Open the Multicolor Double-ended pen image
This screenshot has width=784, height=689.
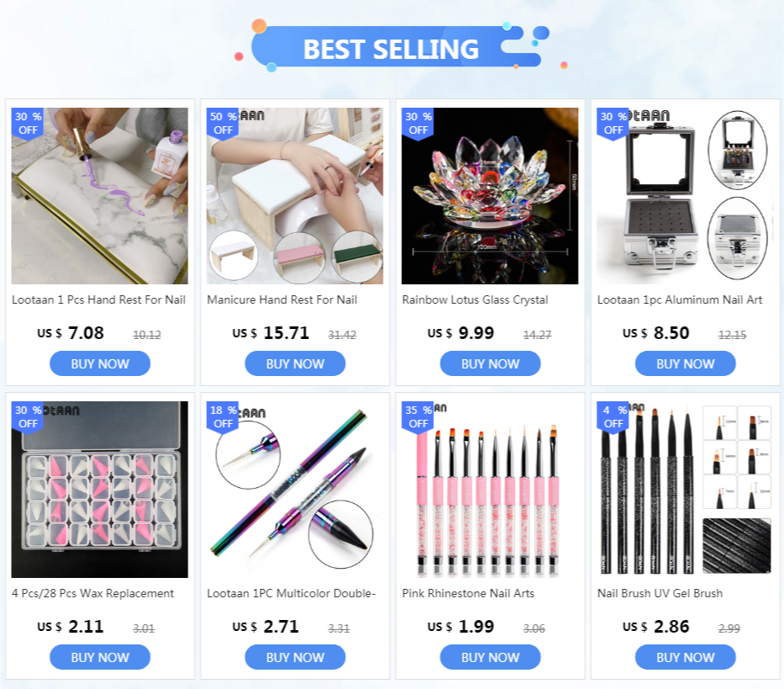pos(295,490)
